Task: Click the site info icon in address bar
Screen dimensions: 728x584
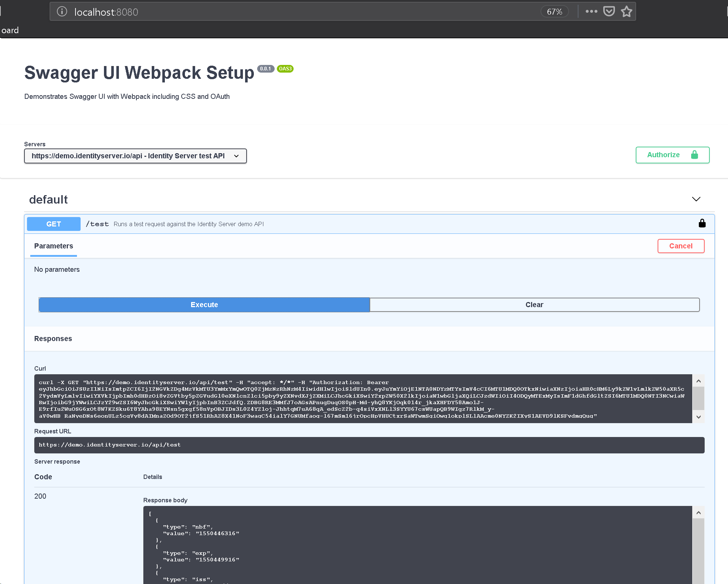Action: tap(62, 12)
